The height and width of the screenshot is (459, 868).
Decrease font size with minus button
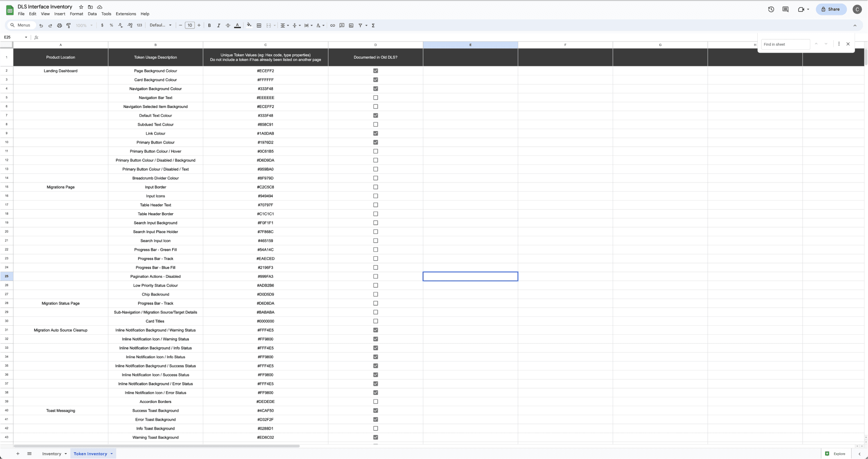tap(180, 26)
